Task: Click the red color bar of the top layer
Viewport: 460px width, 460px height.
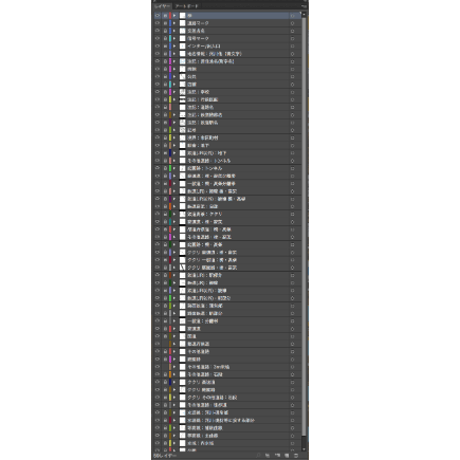Action: (170, 16)
